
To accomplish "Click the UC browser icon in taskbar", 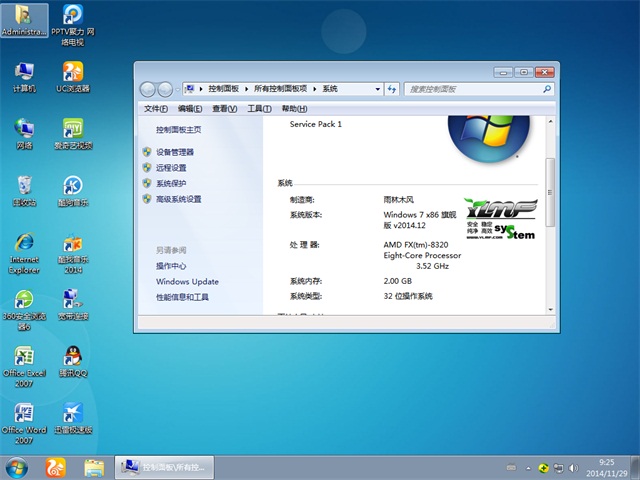I will point(53,467).
